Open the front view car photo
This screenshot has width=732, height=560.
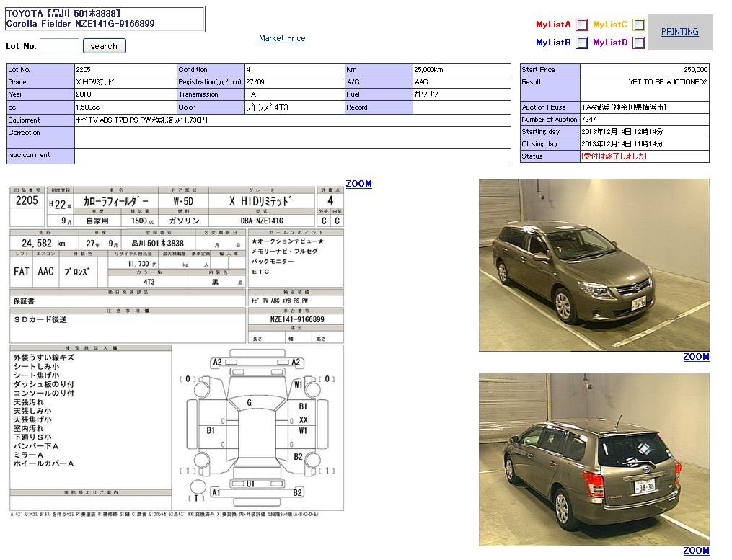click(x=594, y=265)
